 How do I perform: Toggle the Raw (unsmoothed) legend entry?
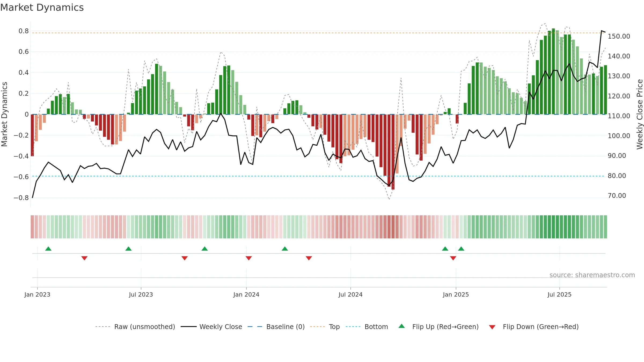[x=135, y=327]
